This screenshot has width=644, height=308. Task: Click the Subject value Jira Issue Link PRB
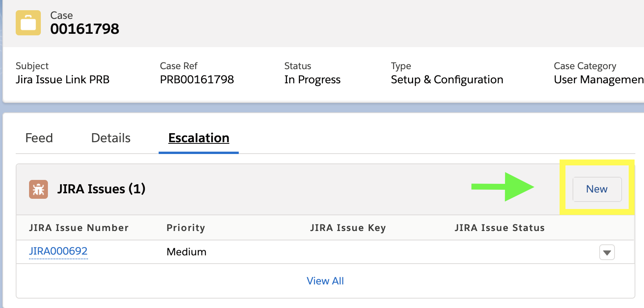coord(62,80)
